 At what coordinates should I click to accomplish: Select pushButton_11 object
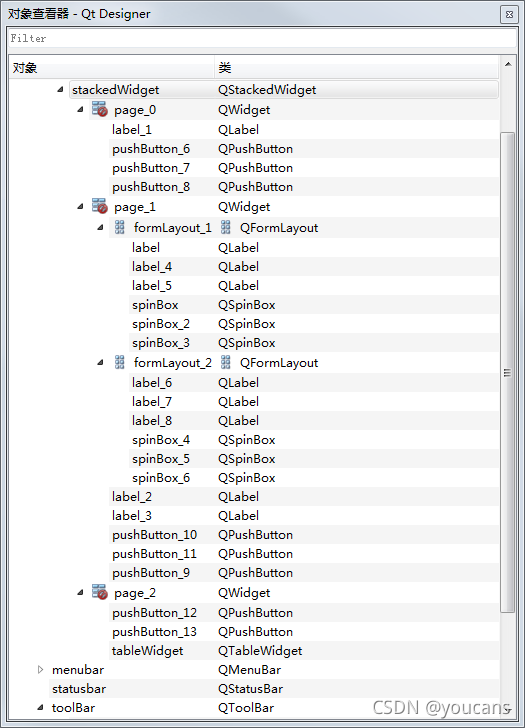coord(155,554)
